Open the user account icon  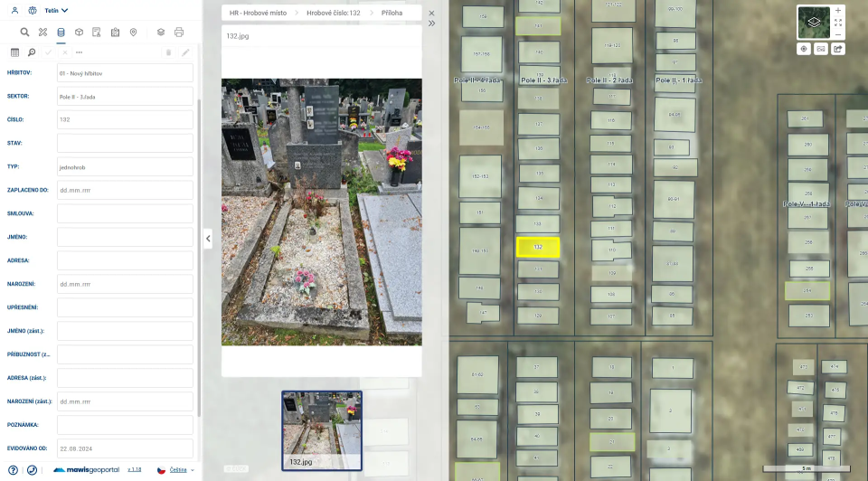14,11
